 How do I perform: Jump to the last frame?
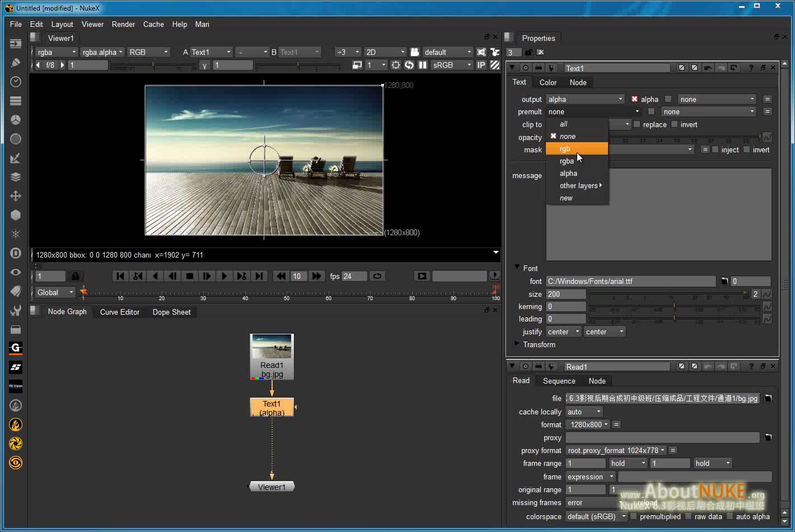click(x=259, y=276)
